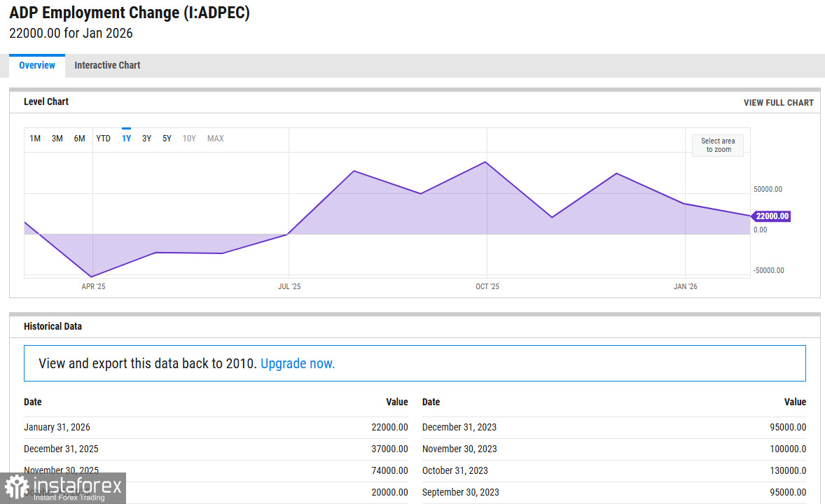Switch to the Overview tab
Image resolution: width=825 pixels, height=504 pixels.
point(37,66)
